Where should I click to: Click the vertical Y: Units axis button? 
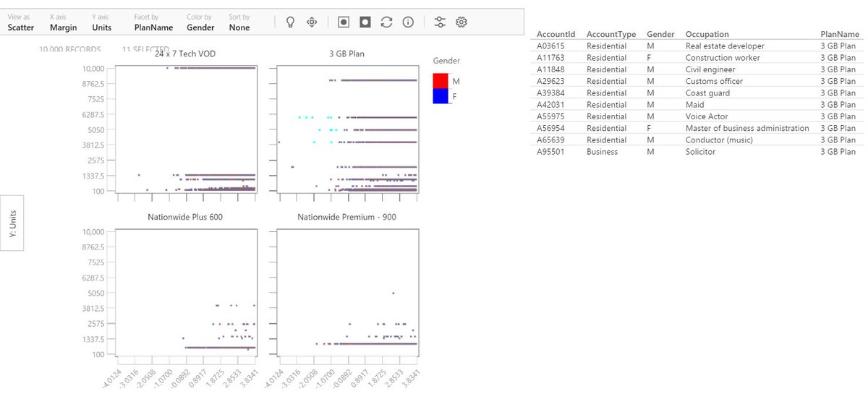pyautogui.click(x=12, y=223)
